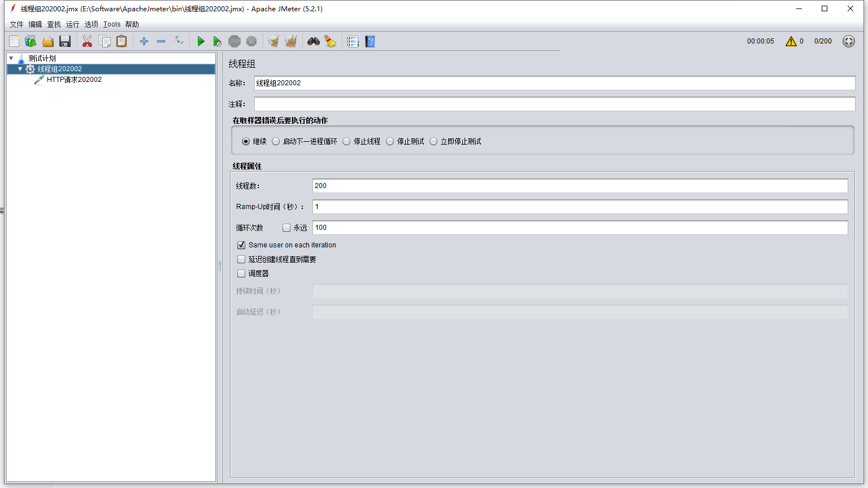
Task: Click the Toggle enable/disable icon
Action: pyautogui.click(x=178, y=41)
